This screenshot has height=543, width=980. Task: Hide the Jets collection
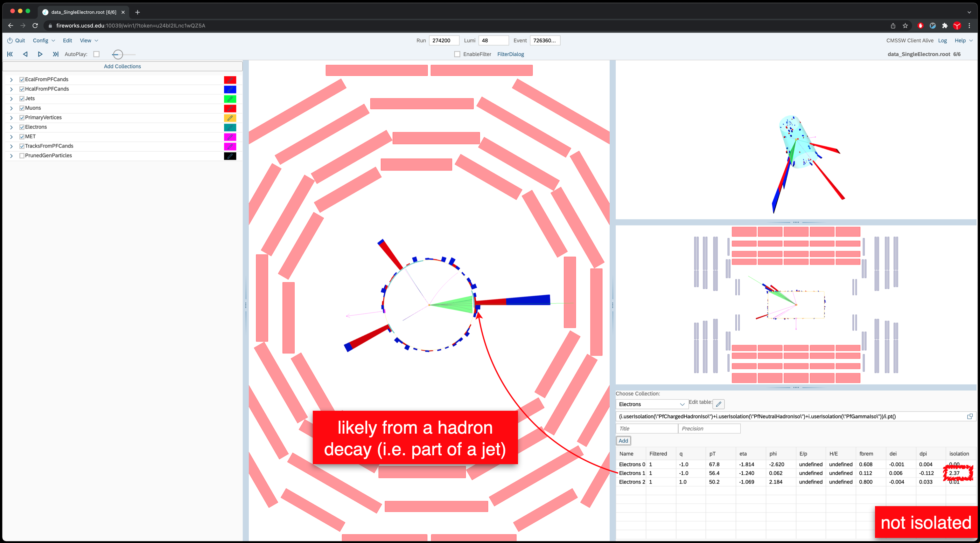[22, 99]
